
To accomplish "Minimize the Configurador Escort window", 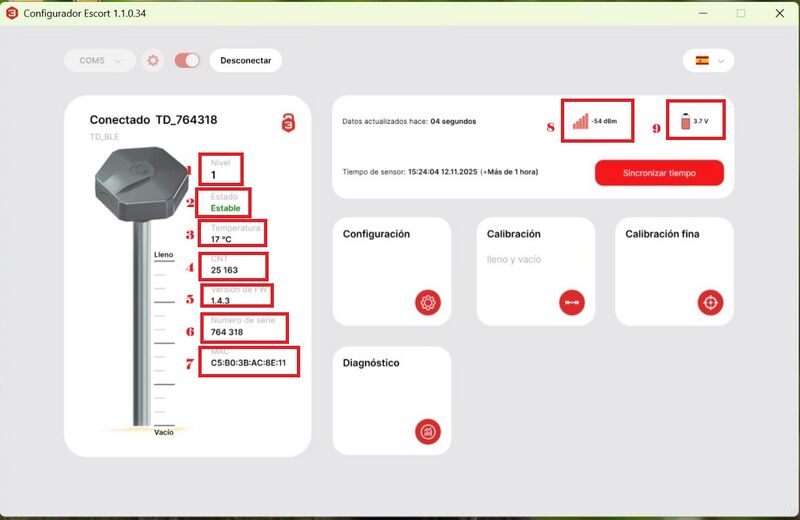I will pyautogui.click(x=703, y=13).
